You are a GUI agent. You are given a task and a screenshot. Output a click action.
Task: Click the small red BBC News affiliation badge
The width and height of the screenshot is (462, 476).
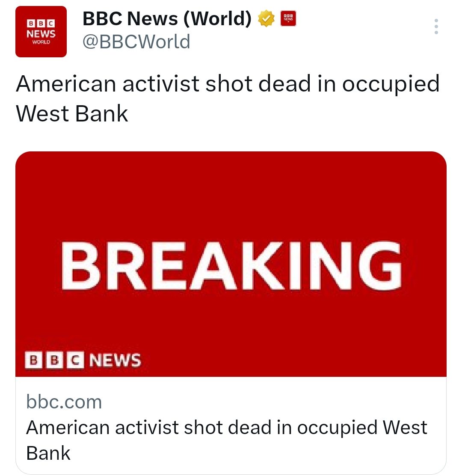point(288,19)
